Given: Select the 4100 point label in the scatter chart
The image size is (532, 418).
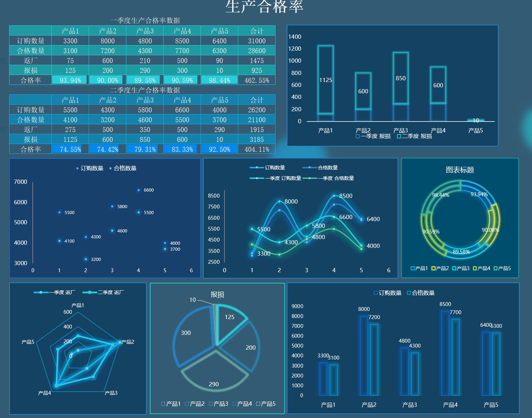Looking at the screenshot, I should pos(70,241).
